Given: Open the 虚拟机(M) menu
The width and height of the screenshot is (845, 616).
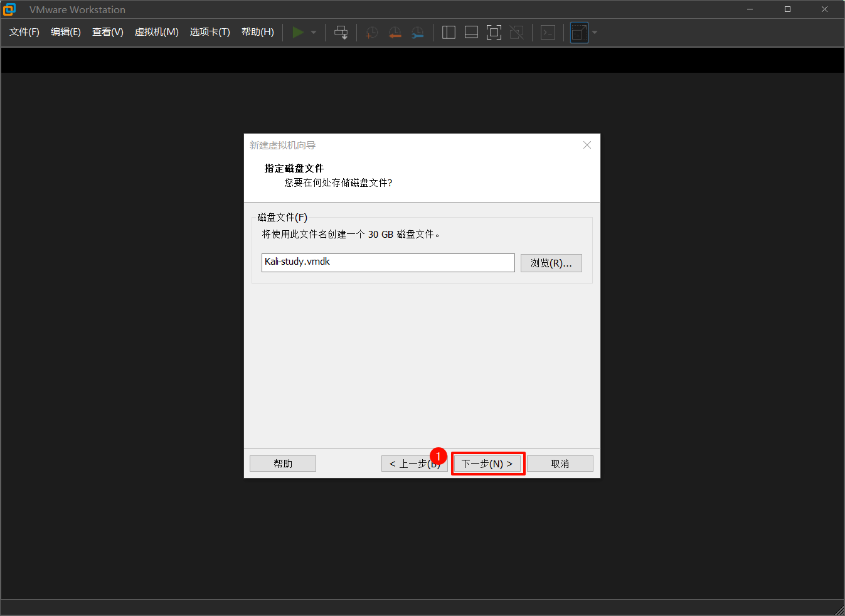Looking at the screenshot, I should [x=156, y=32].
